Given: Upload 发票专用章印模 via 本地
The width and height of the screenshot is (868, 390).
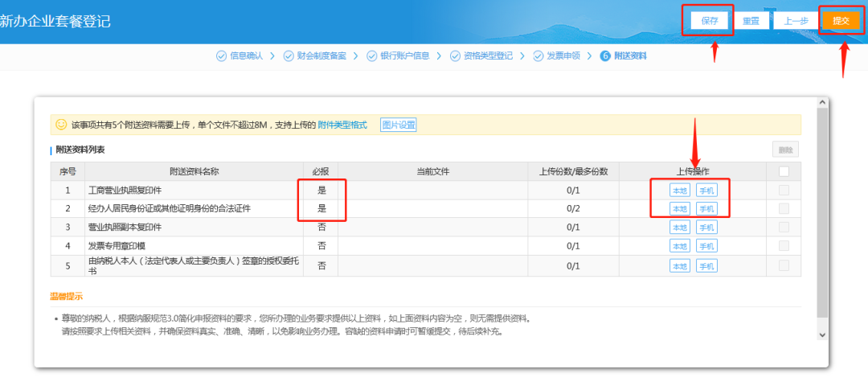Looking at the screenshot, I should click(680, 246).
